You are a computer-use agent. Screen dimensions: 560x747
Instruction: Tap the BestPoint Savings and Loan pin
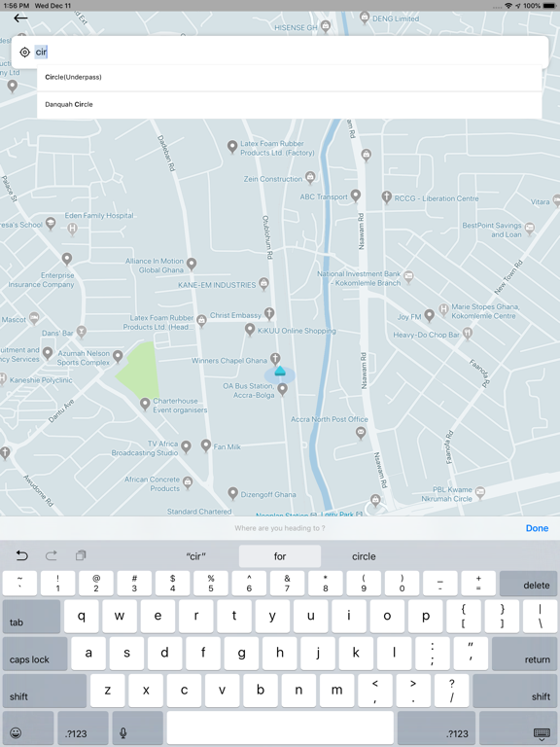(529, 229)
